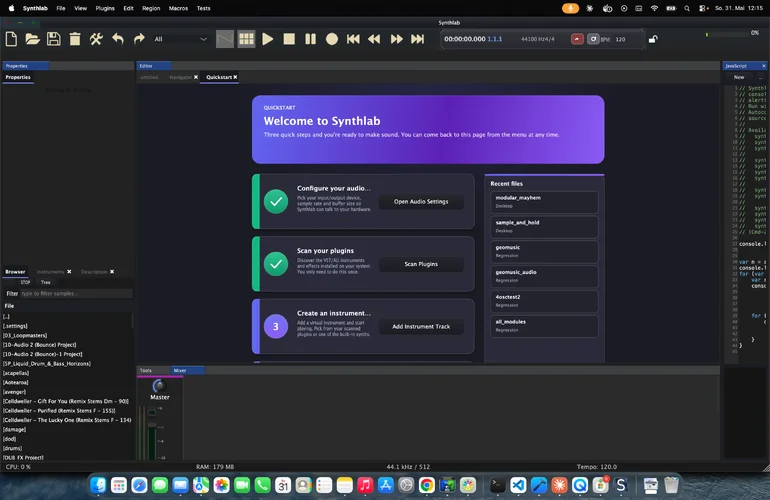The width and height of the screenshot is (770, 500).
Task: Open the Music app from the Dock
Action: 365,486
